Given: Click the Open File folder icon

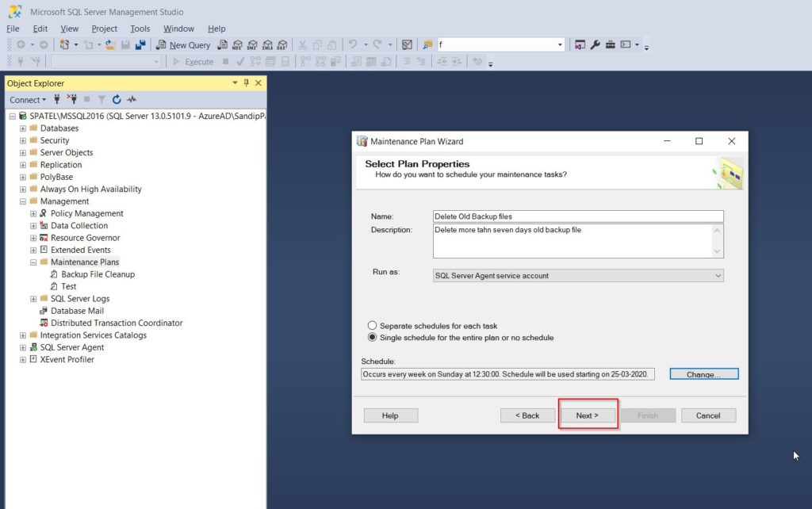Looking at the screenshot, I should click(110, 45).
